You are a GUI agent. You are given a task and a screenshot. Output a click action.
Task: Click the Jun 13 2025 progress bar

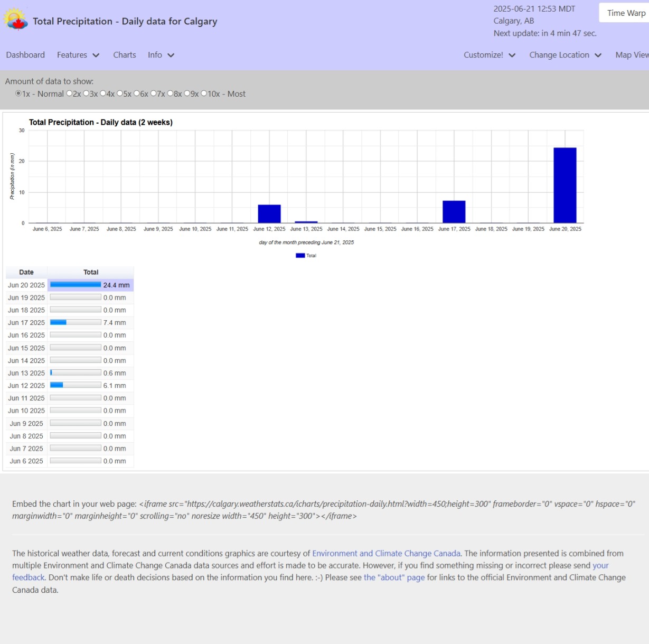click(x=76, y=372)
